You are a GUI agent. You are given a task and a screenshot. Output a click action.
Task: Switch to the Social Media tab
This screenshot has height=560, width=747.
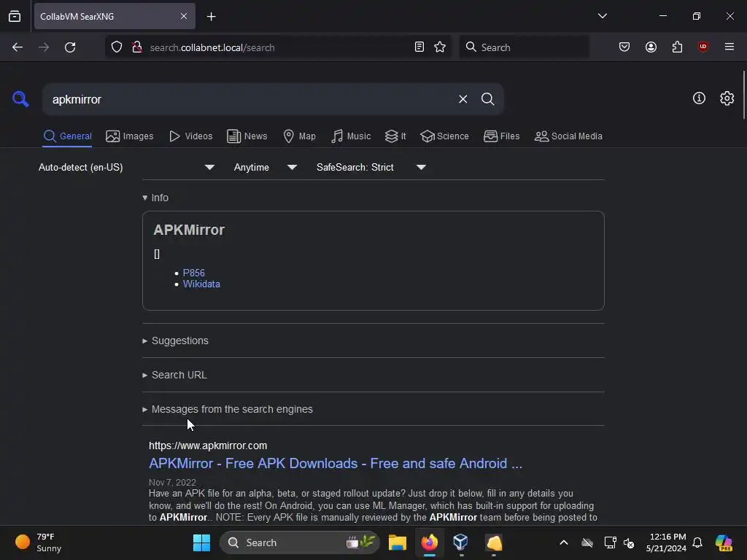[568, 136]
